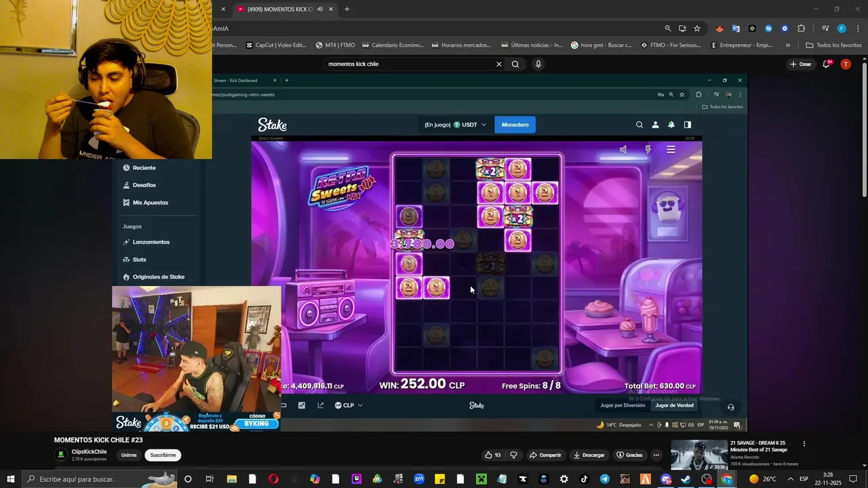The height and width of the screenshot is (488, 868).
Task: Open the Stake notifications bell
Action: [x=671, y=125]
